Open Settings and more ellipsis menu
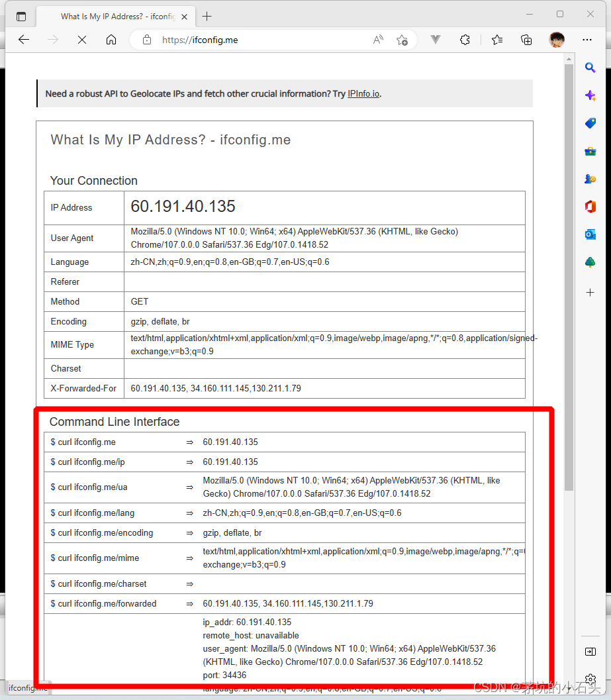Viewport: 611px width, 700px height. 587,40
